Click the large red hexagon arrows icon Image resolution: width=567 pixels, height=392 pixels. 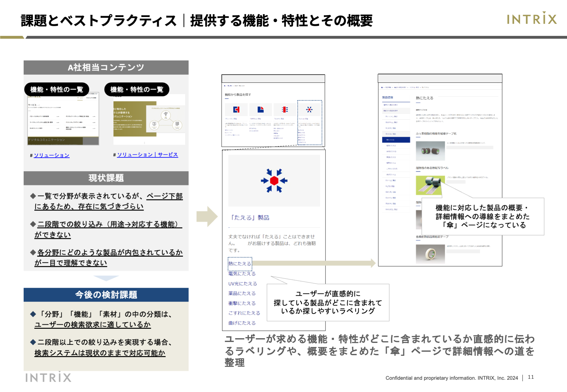coord(274,181)
